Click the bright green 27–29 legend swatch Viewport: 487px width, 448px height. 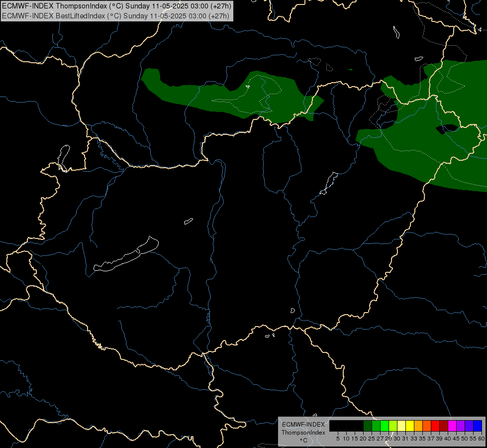385,426
